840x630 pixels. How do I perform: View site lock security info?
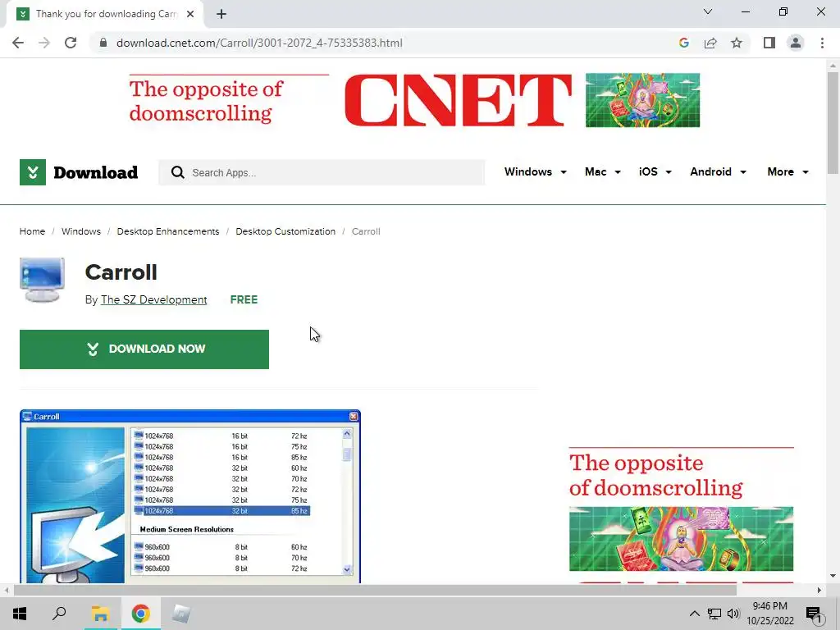click(103, 43)
